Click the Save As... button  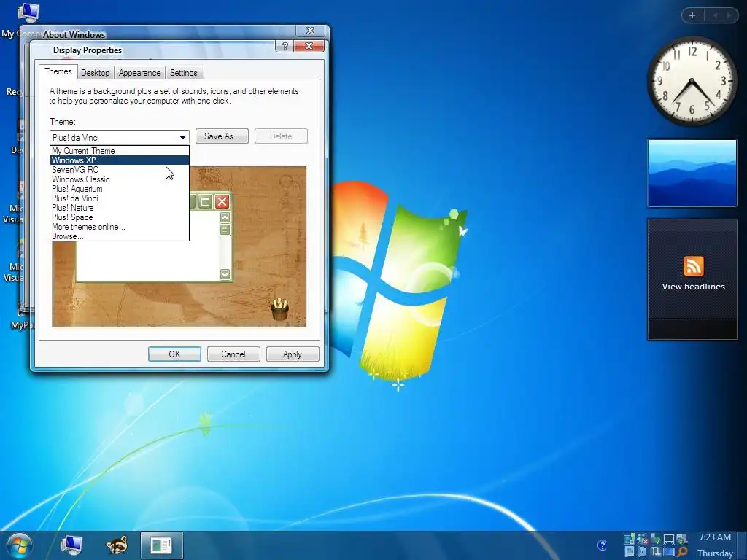pos(222,136)
